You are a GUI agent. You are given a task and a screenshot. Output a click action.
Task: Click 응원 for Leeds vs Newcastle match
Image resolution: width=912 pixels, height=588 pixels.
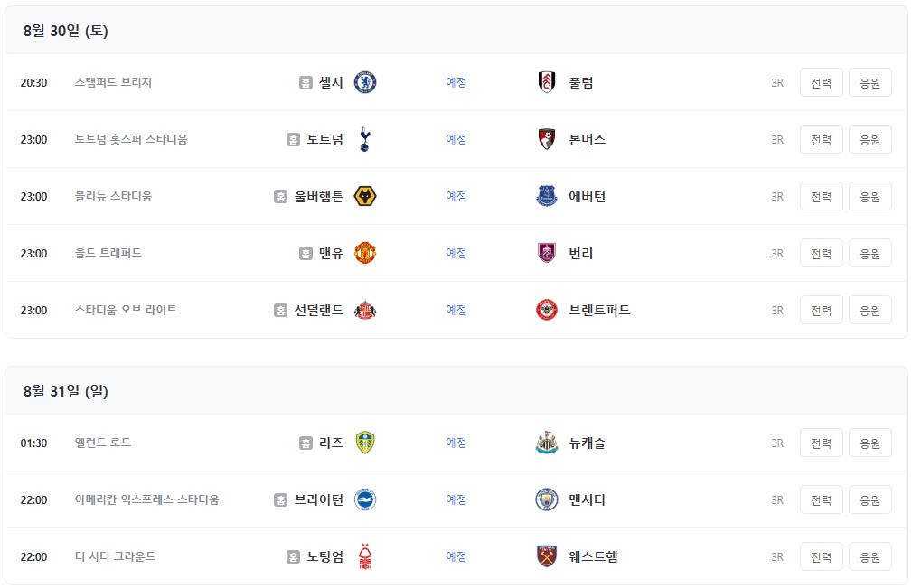click(x=870, y=443)
